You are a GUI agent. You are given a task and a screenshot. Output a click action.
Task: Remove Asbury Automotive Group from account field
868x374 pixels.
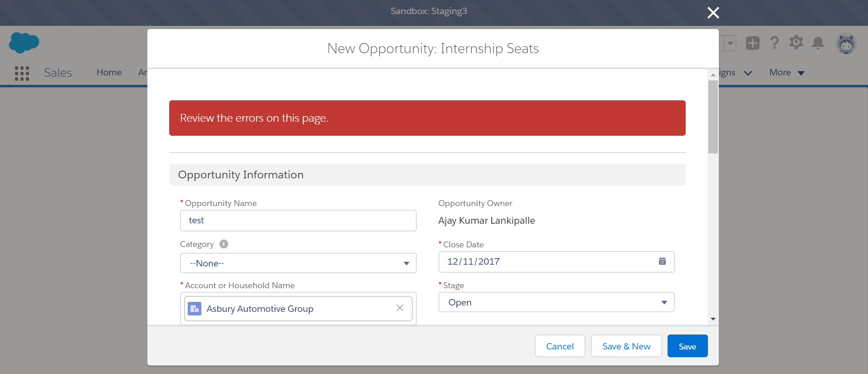[x=400, y=308]
